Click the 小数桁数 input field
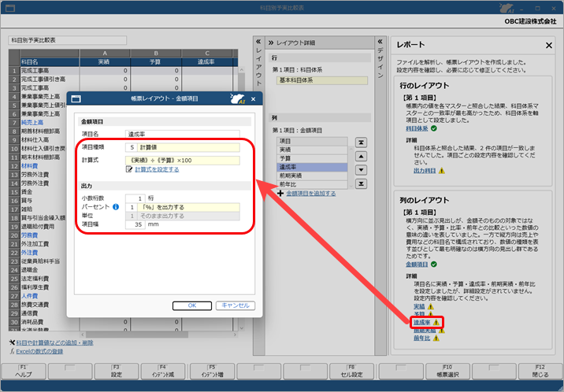 [x=135, y=198]
